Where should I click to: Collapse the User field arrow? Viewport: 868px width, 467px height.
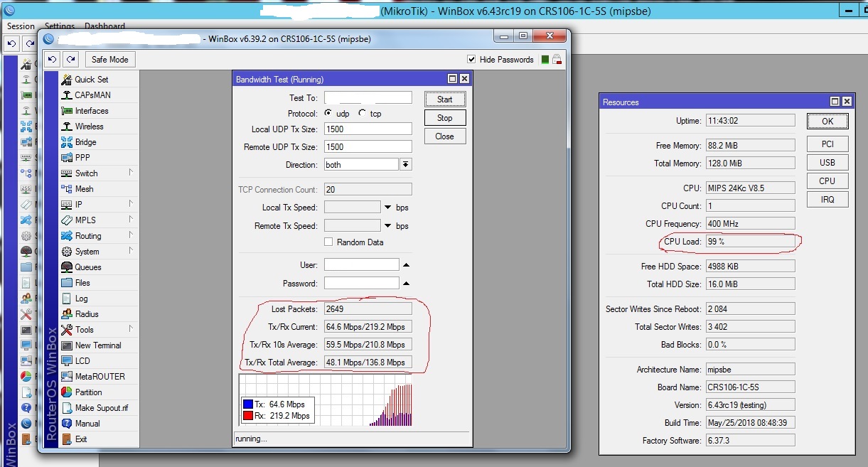[407, 265]
